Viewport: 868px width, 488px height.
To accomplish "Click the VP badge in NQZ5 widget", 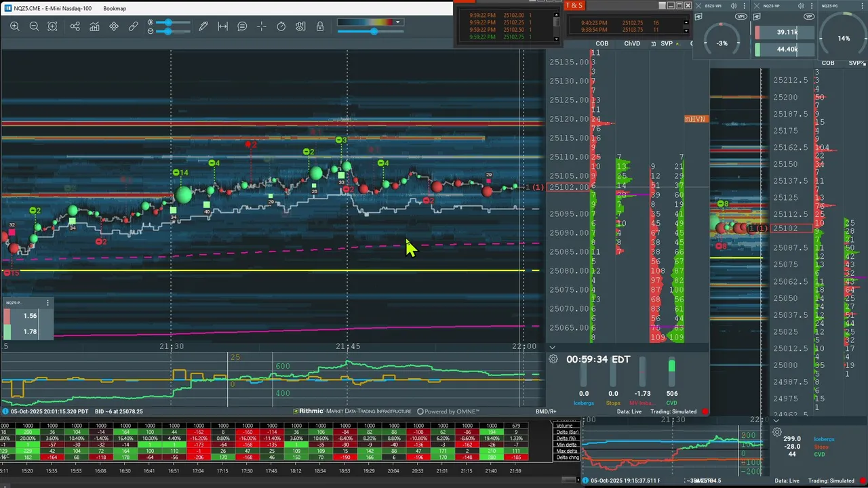I will click(x=808, y=16).
